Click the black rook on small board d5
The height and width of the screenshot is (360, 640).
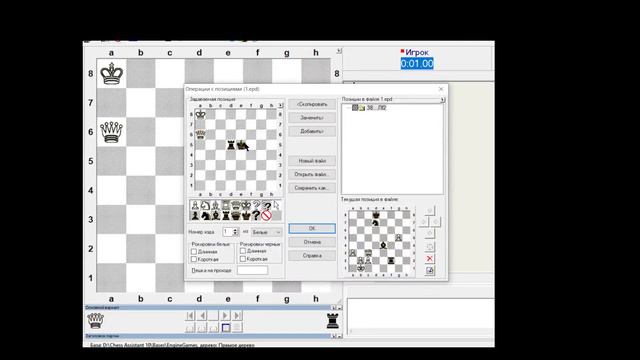pyautogui.click(x=231, y=144)
